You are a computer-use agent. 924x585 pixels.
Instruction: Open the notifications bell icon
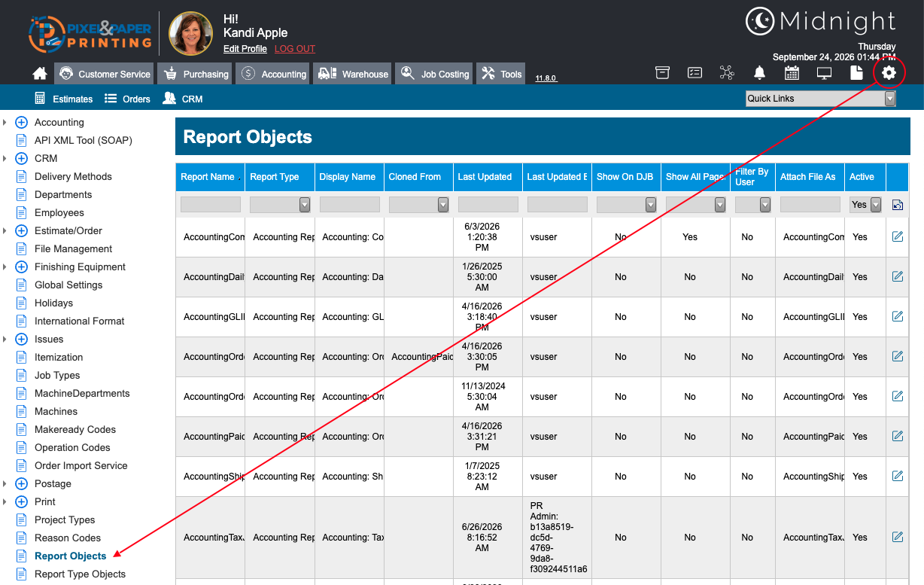click(760, 73)
